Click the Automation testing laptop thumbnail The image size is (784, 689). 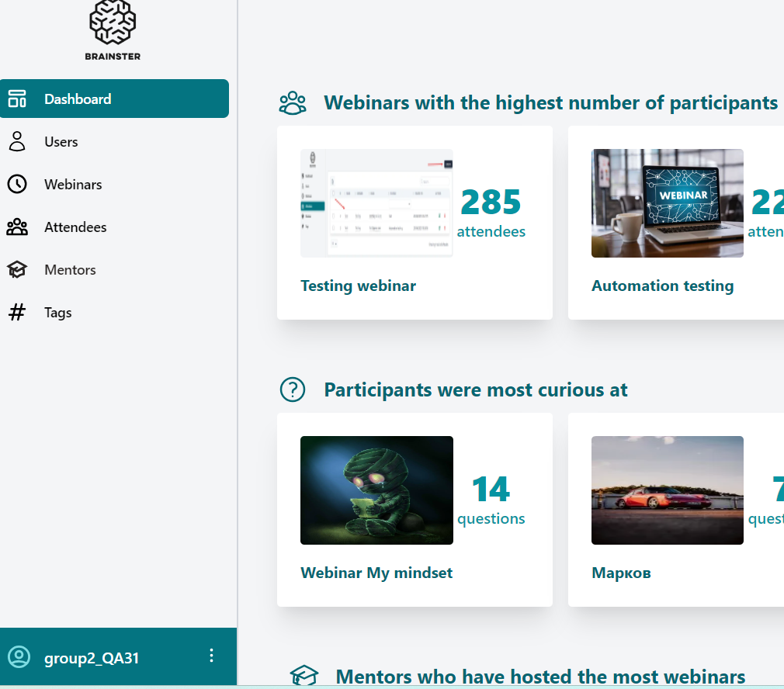(x=668, y=203)
